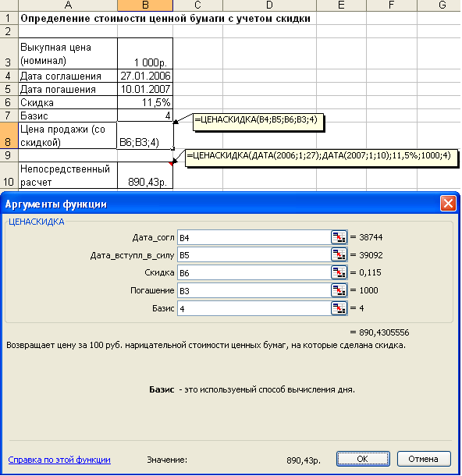
Task: Close the Аргументы функции dialog
Action: 448,204
